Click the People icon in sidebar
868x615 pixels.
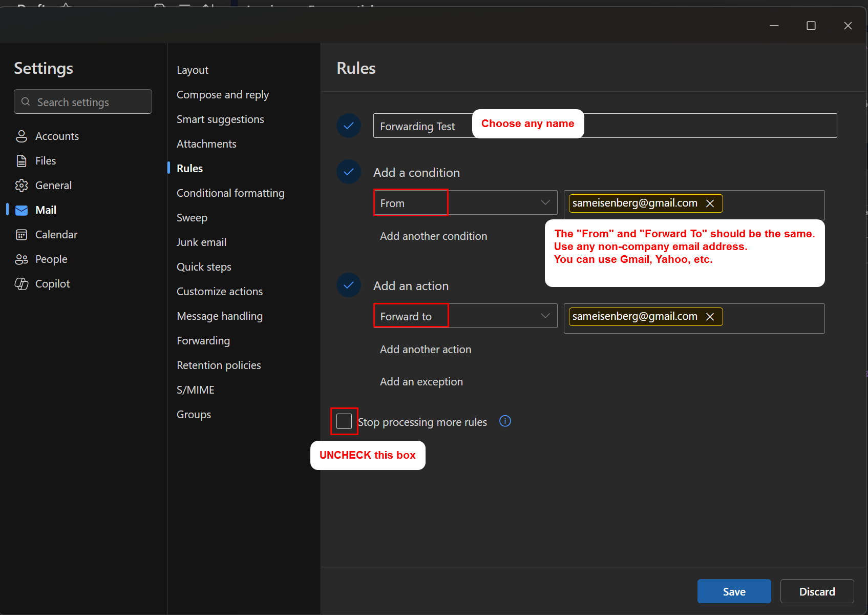(x=22, y=259)
